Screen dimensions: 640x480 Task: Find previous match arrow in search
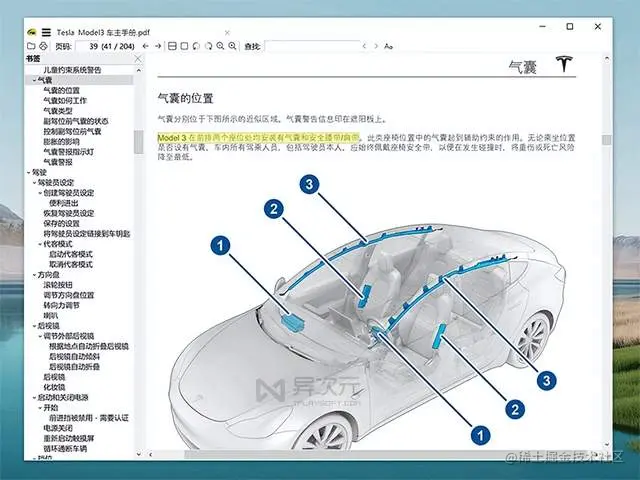(364, 46)
